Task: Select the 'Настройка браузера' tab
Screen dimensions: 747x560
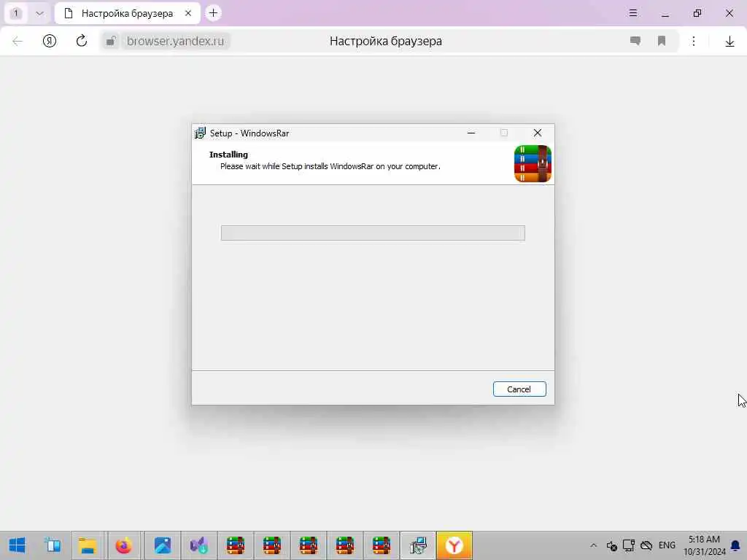Action: point(127,13)
